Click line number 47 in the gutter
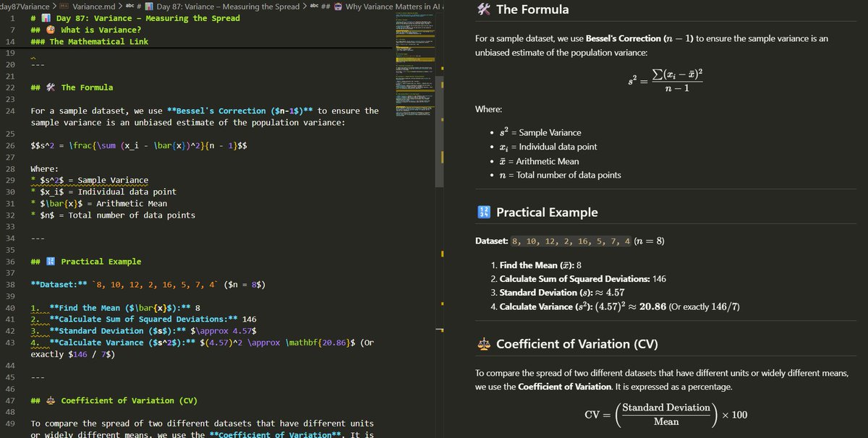The height and width of the screenshot is (438, 868). [x=10, y=400]
